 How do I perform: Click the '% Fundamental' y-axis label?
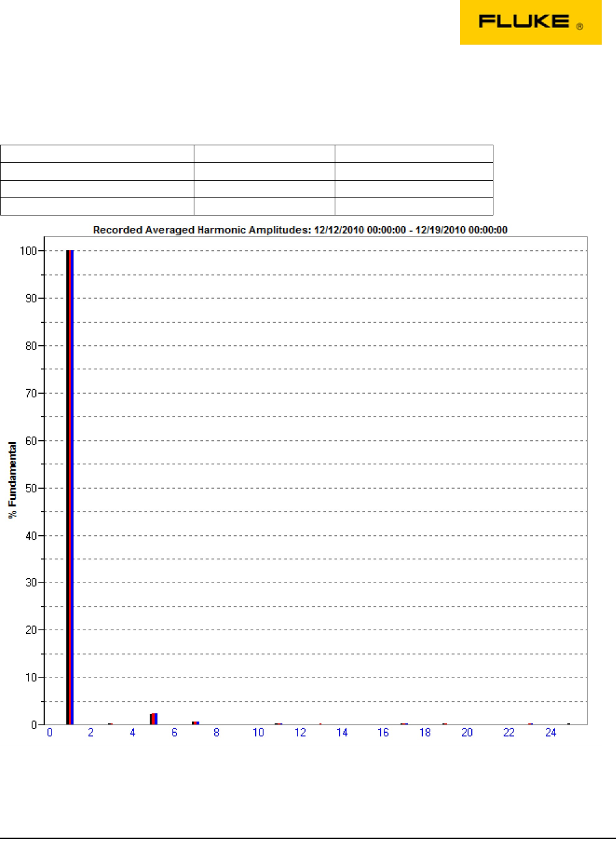coord(12,480)
